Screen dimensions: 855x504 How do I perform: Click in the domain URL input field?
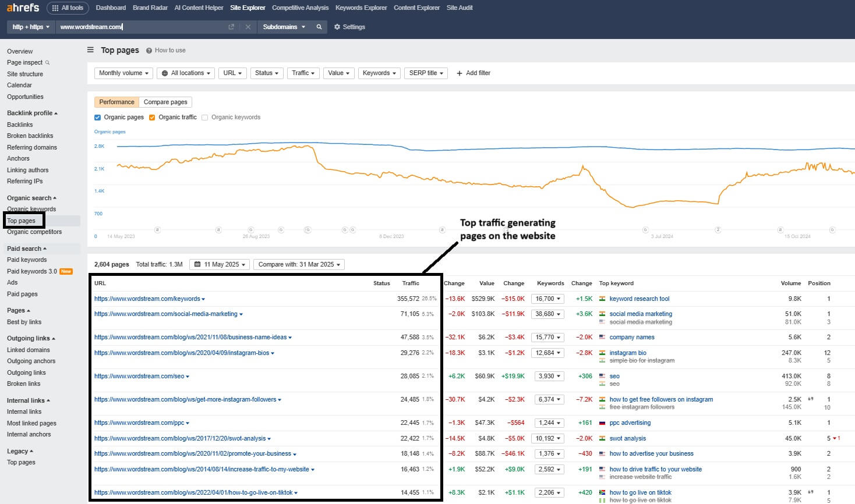pyautogui.click(x=141, y=27)
